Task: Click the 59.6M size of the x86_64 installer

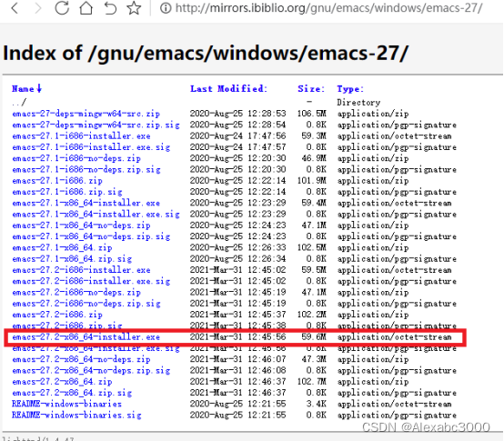Action: pos(314,337)
